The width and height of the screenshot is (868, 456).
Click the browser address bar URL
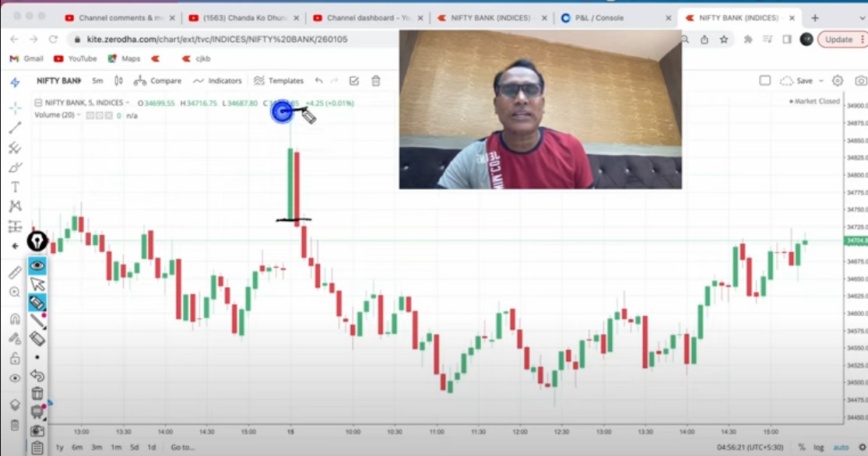coord(217,39)
